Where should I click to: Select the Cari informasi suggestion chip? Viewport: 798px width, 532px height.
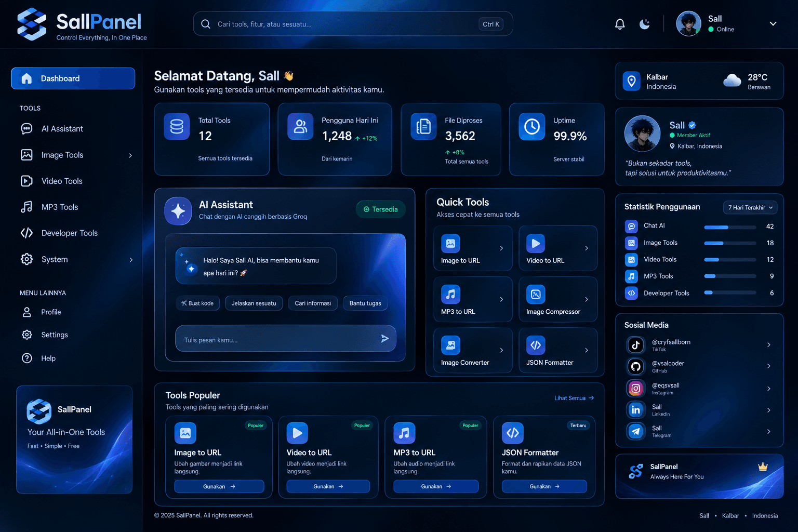(313, 303)
